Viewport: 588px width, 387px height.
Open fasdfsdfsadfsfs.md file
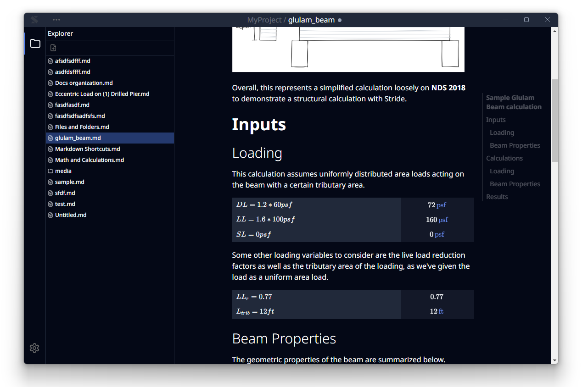(110, 116)
